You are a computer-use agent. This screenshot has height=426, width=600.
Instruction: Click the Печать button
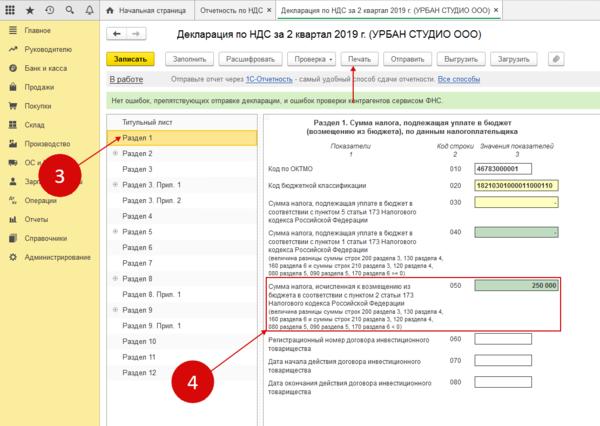359,59
